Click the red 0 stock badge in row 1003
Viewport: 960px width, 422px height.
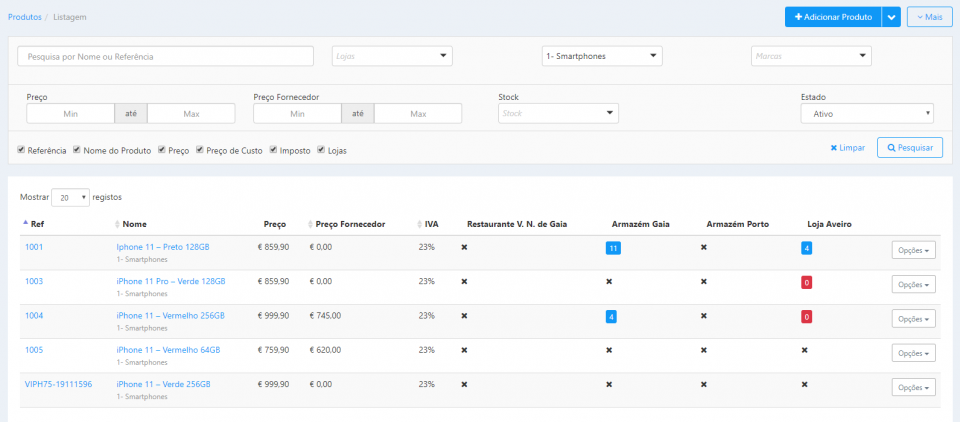pos(806,283)
